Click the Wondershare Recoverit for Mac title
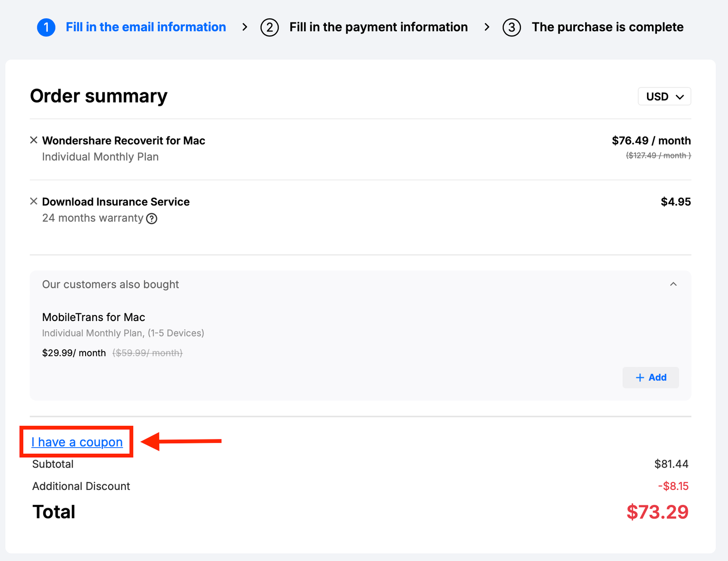Viewport: 728px width, 561px height. (x=124, y=141)
